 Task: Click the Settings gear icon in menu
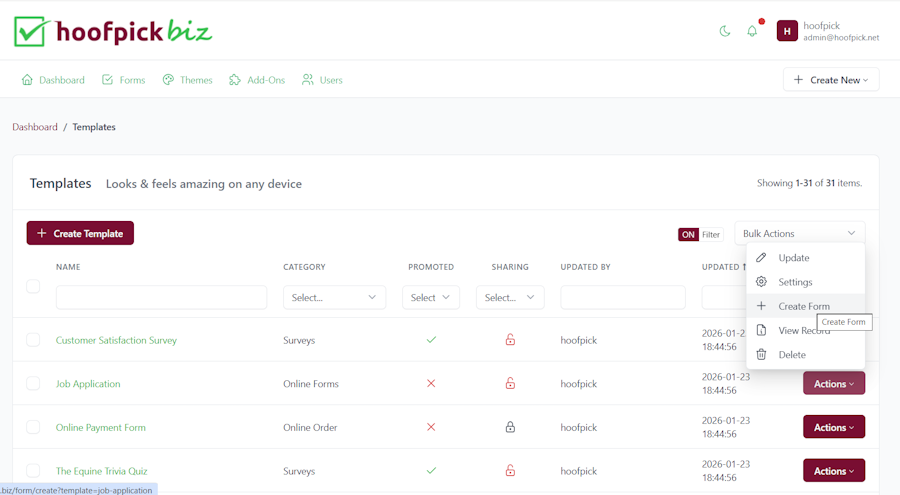761,281
